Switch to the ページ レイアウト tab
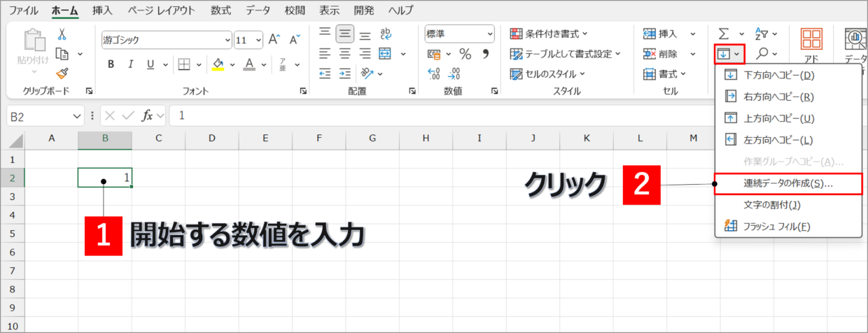 pos(162,10)
